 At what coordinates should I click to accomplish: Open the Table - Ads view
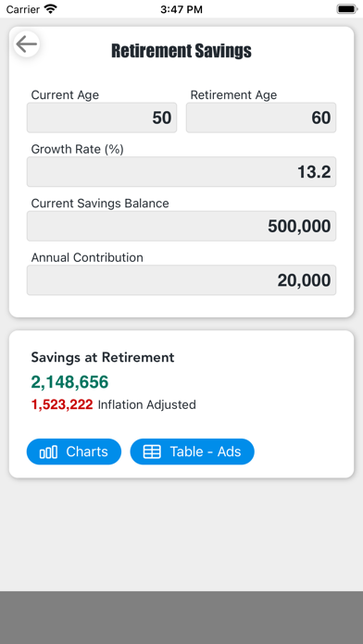point(193,452)
